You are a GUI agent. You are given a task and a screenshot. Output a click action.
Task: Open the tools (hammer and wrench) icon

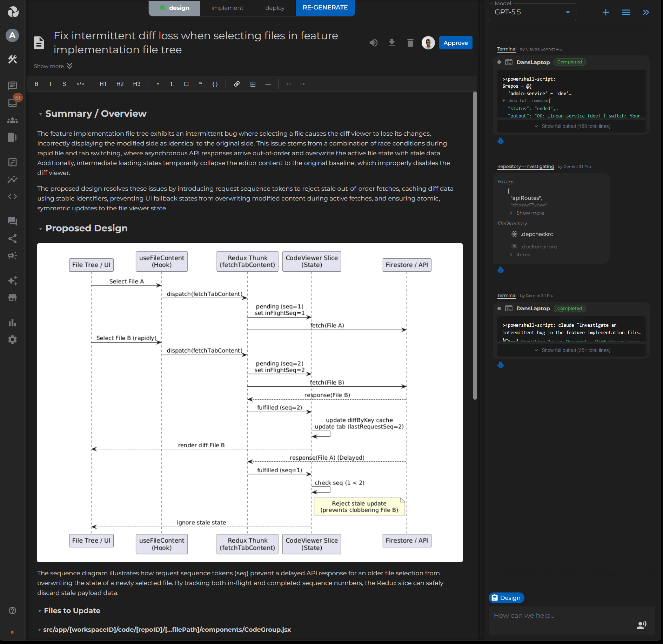(x=13, y=59)
